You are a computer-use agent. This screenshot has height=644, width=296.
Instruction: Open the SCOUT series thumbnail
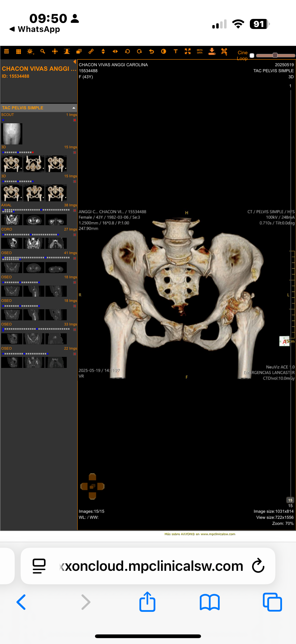coord(12,134)
